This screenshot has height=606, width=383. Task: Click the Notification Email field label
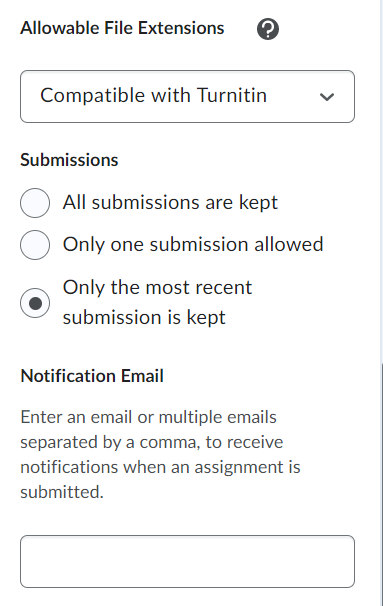(x=92, y=376)
